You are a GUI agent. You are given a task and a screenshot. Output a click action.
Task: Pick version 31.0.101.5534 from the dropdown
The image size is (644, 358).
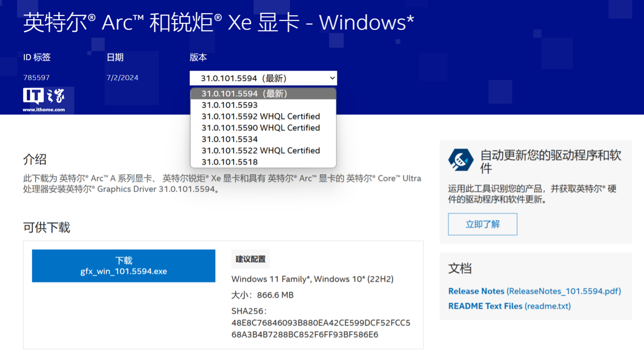tap(229, 139)
